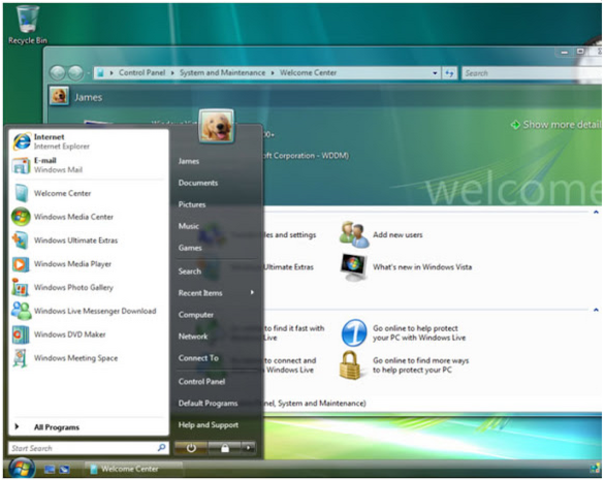Click the dog user picture atop Start menu
Screen dimensions: 605x480
tap(216, 126)
